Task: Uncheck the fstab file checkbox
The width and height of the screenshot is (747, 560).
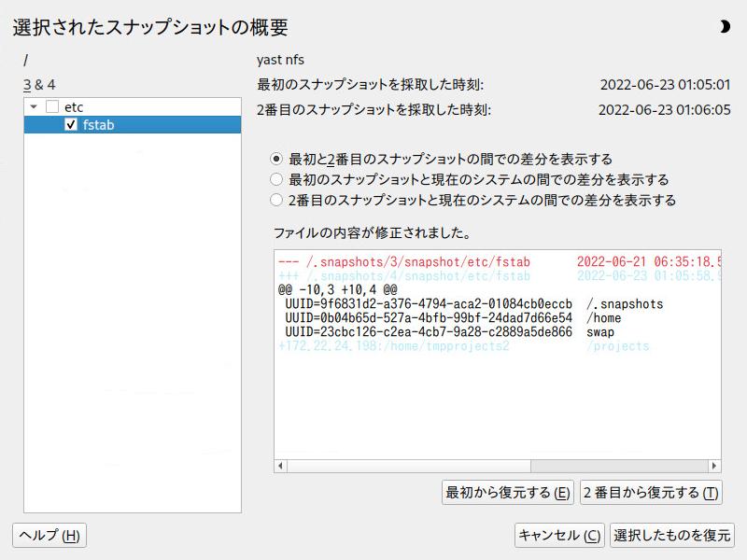Action: click(x=71, y=124)
